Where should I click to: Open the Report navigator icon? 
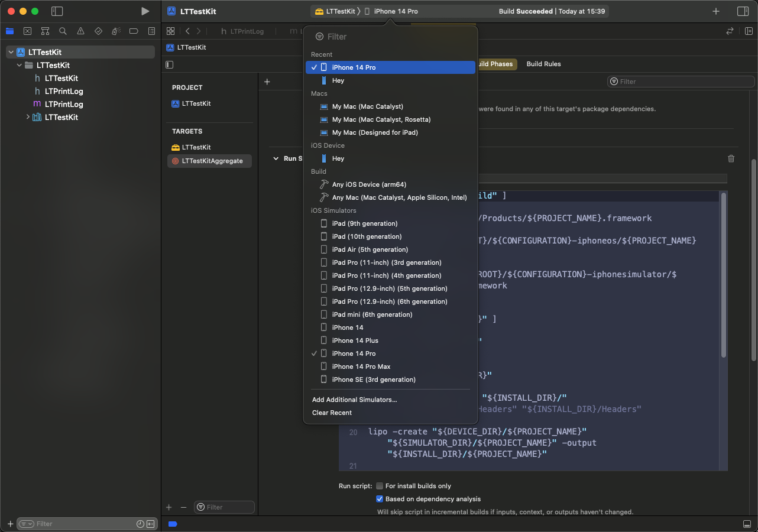[151, 31]
